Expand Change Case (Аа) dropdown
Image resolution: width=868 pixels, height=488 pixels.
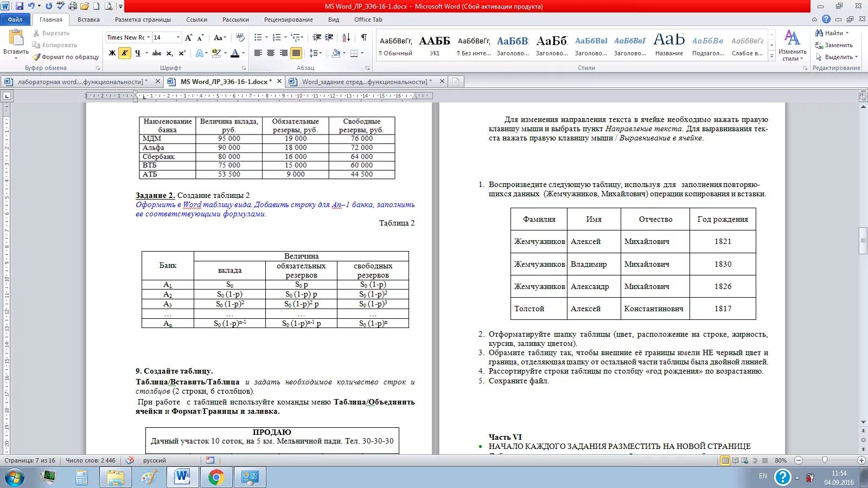pyautogui.click(x=220, y=37)
